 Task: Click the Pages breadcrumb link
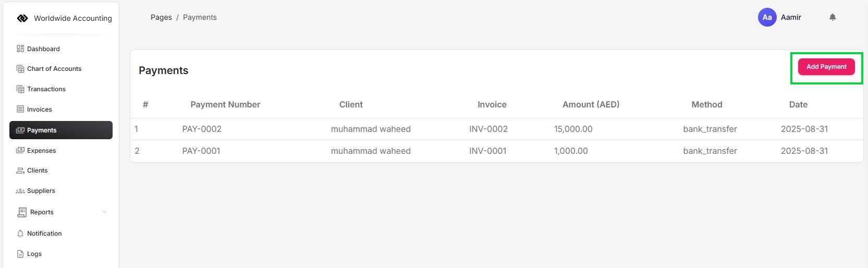(x=161, y=17)
